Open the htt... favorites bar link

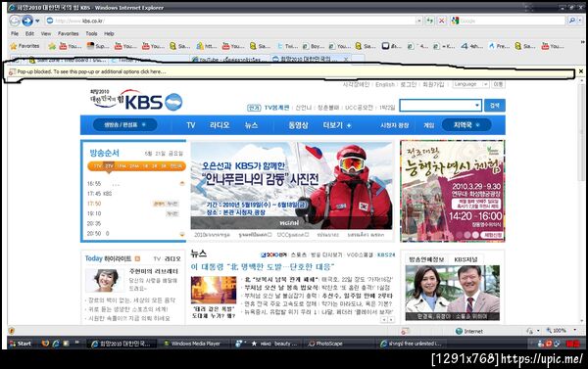coord(206,46)
